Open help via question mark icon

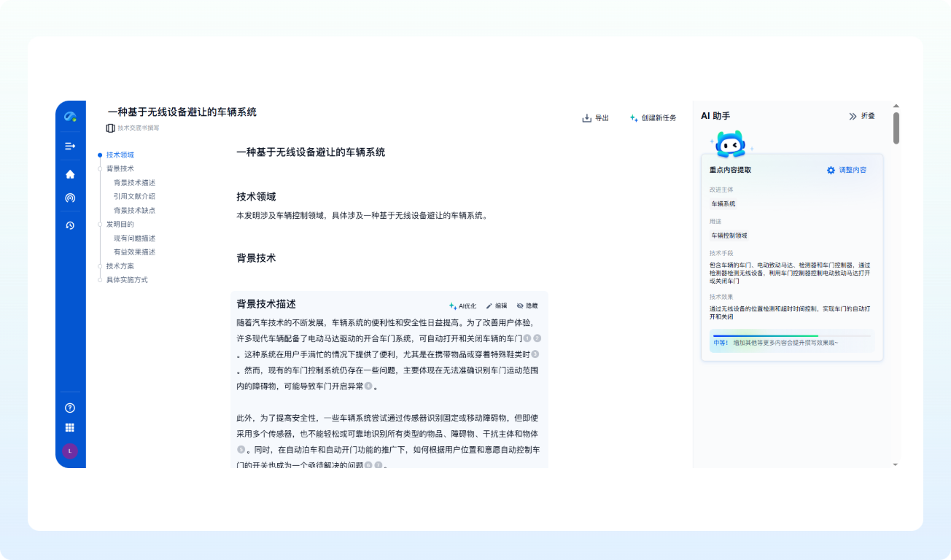click(70, 408)
